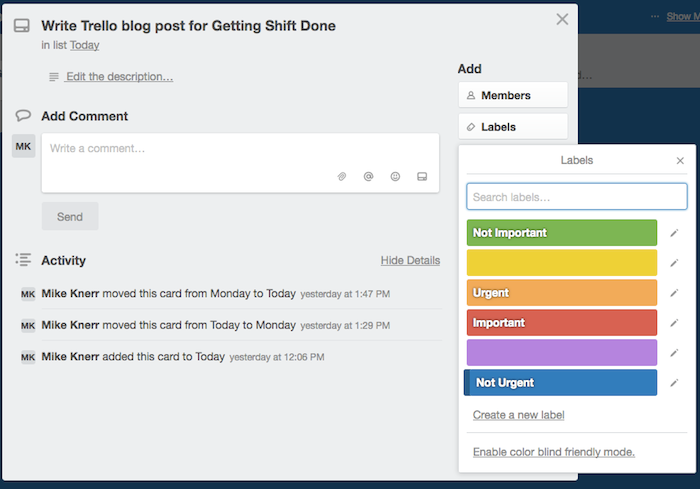Enable color blind friendly mode link

click(x=554, y=452)
